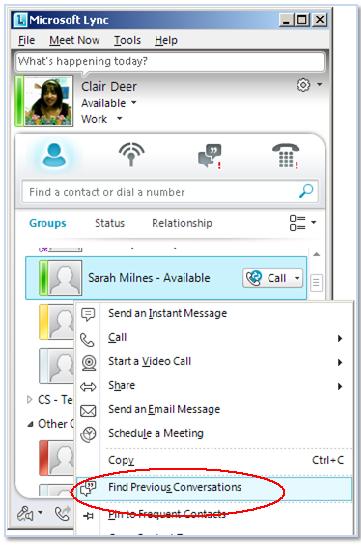Open the Phone dial pad icon
The height and width of the screenshot is (547, 361).
point(285,156)
